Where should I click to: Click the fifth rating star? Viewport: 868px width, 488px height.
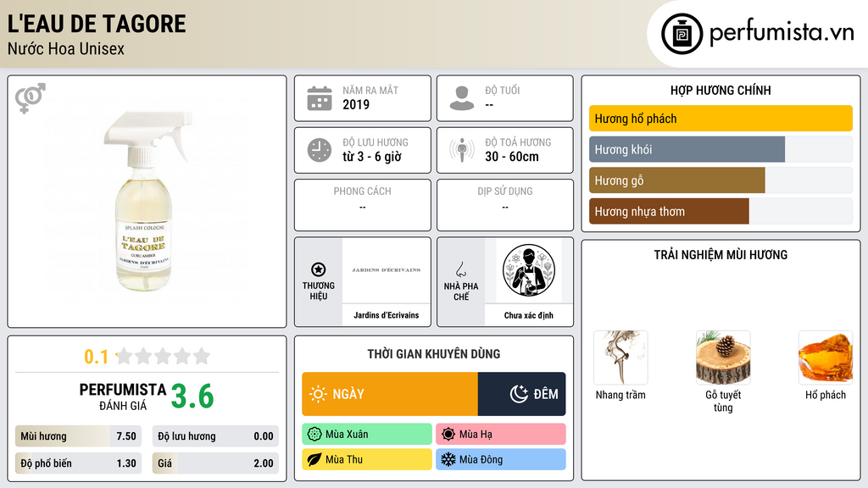pyautogui.click(x=202, y=356)
